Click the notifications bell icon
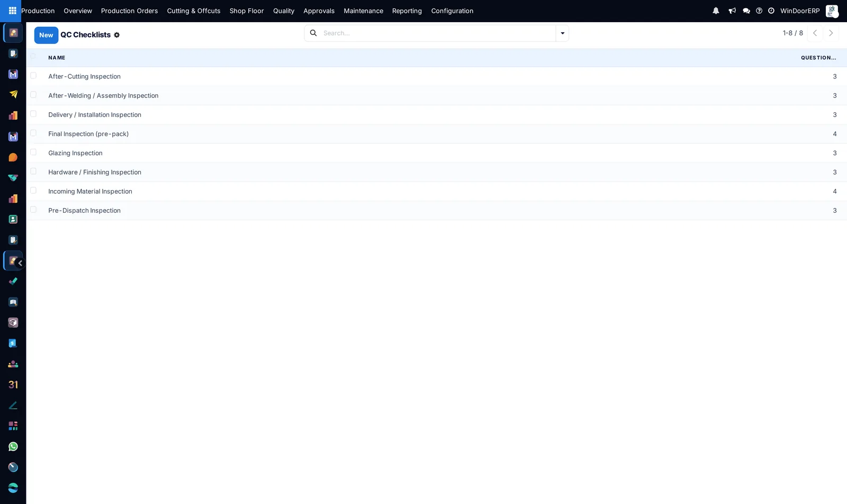This screenshot has width=847, height=504. click(716, 11)
